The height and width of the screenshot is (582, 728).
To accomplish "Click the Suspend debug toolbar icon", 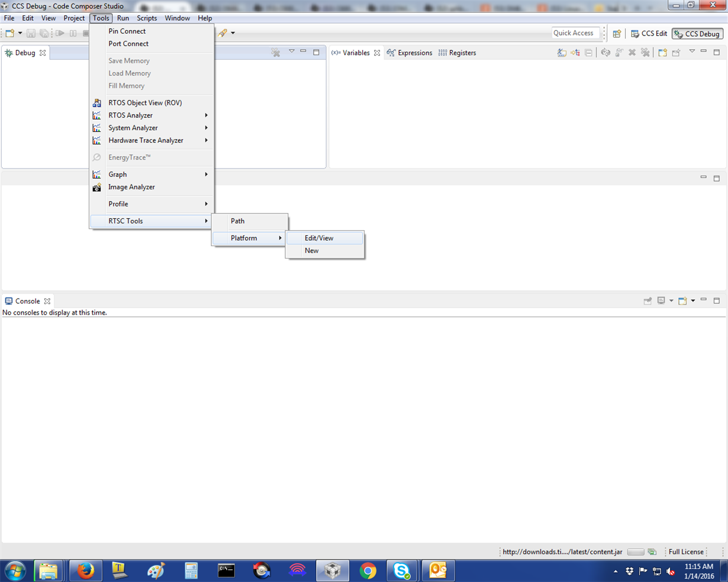I will coord(73,33).
